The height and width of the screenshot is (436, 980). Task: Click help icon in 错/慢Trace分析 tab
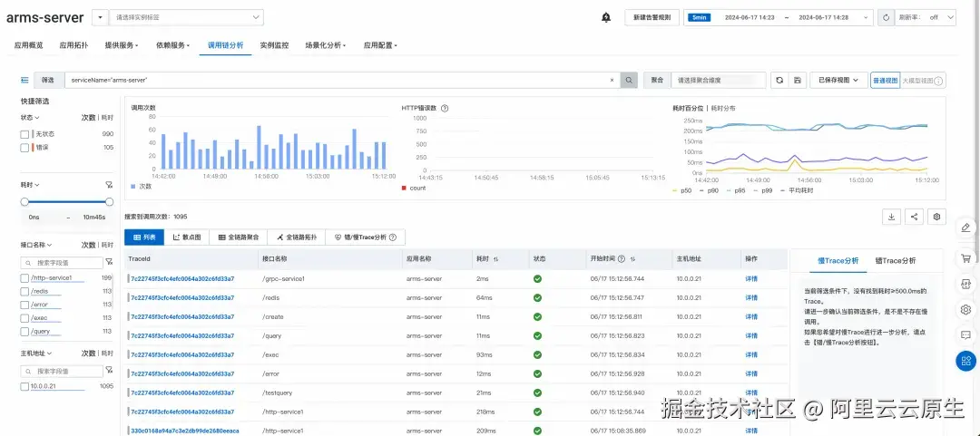(393, 237)
